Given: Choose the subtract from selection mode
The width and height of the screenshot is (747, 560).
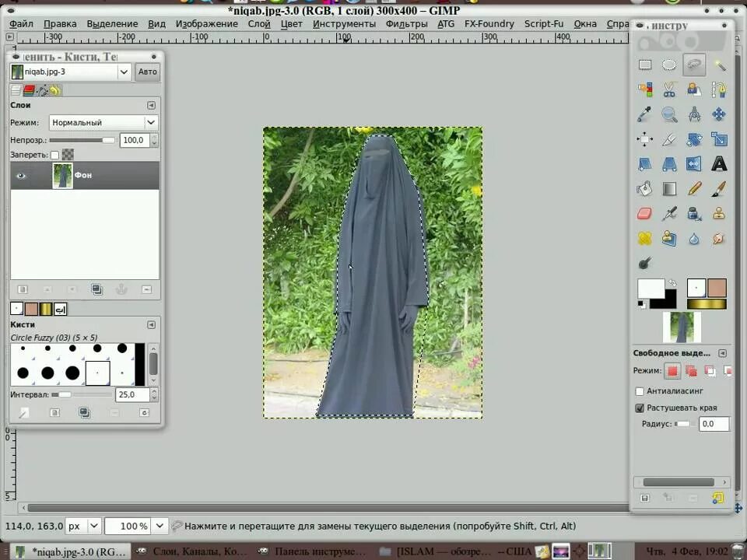Looking at the screenshot, I should (710, 370).
